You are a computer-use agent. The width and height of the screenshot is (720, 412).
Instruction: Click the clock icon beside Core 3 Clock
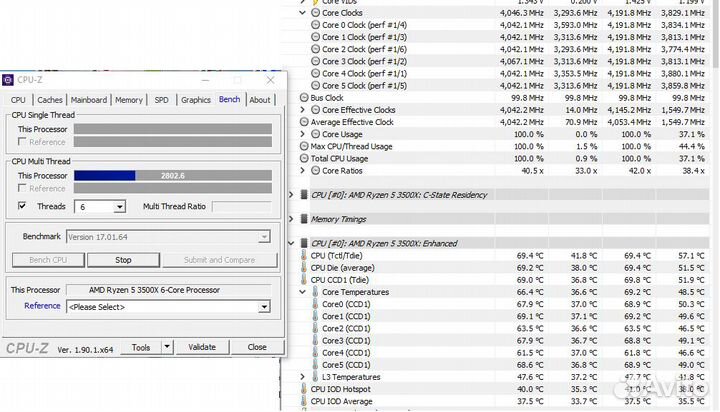point(315,61)
